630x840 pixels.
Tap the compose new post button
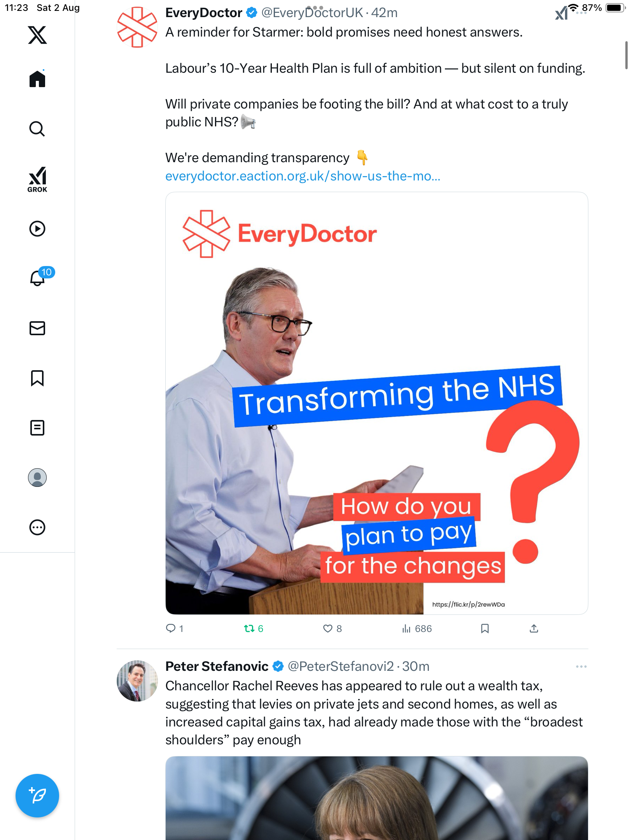[37, 795]
